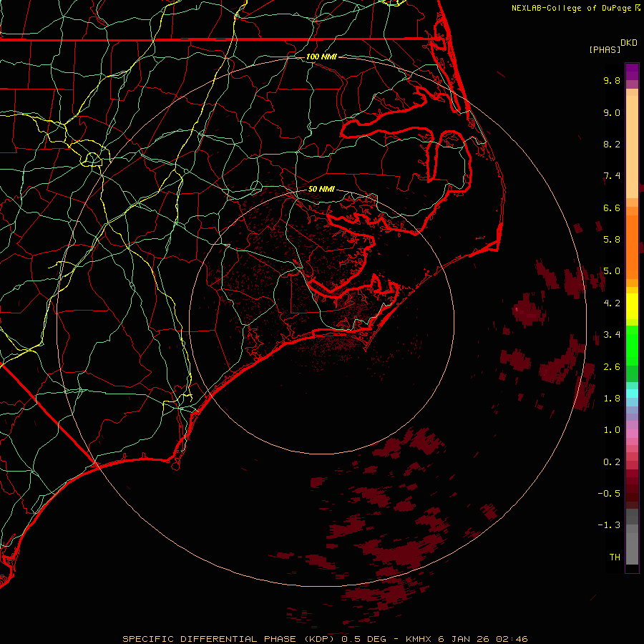Click the 5.8 value on the color scale
This screenshot has width=644, height=644.
point(612,240)
